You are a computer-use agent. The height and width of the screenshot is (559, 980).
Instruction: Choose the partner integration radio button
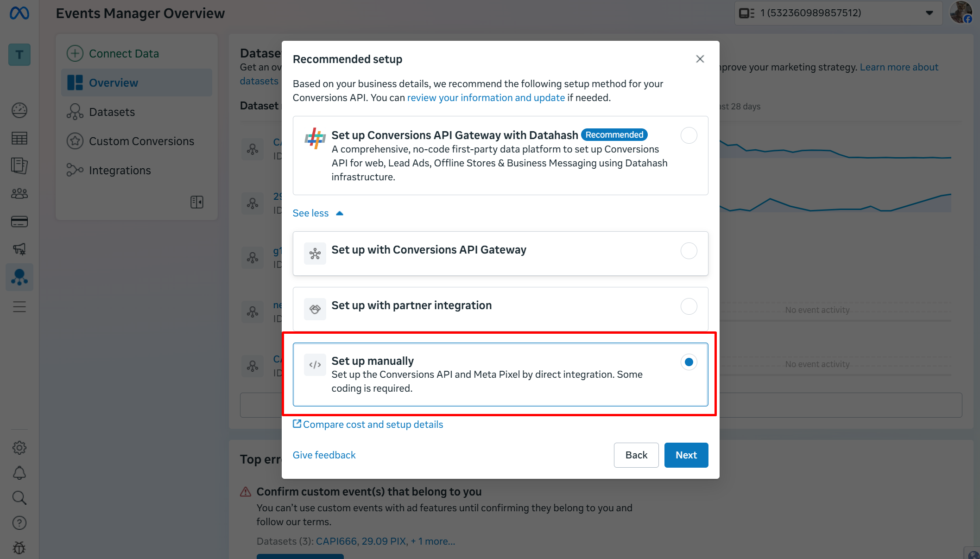click(689, 306)
